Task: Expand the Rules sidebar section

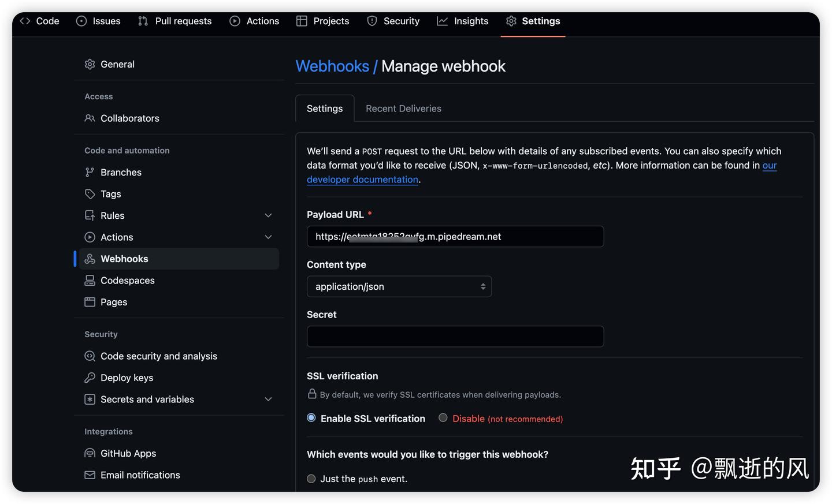Action: [268, 215]
